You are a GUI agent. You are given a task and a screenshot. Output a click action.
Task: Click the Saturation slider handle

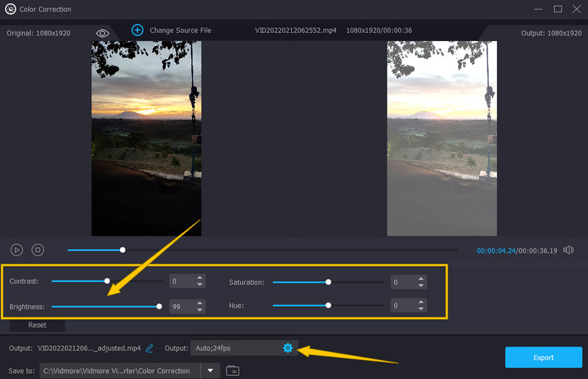point(329,282)
